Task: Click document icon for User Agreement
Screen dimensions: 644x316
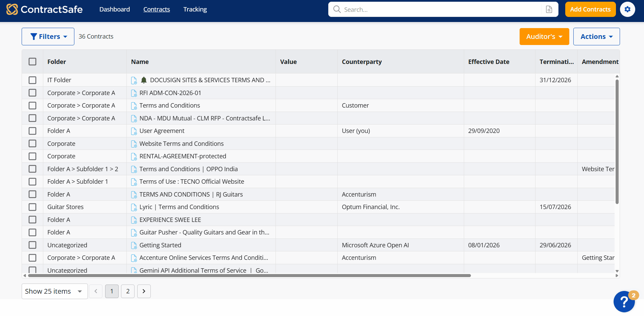Action: (134, 131)
